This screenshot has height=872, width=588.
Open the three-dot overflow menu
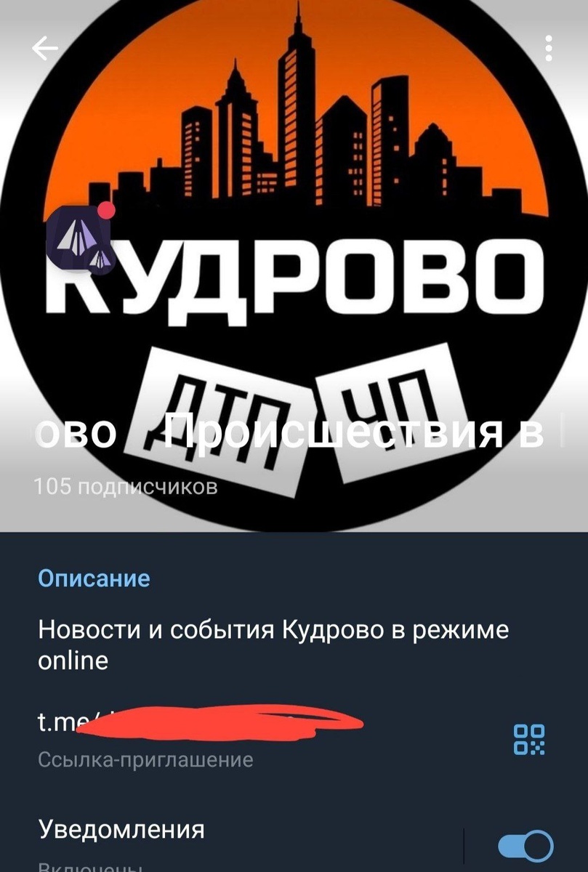click(549, 49)
